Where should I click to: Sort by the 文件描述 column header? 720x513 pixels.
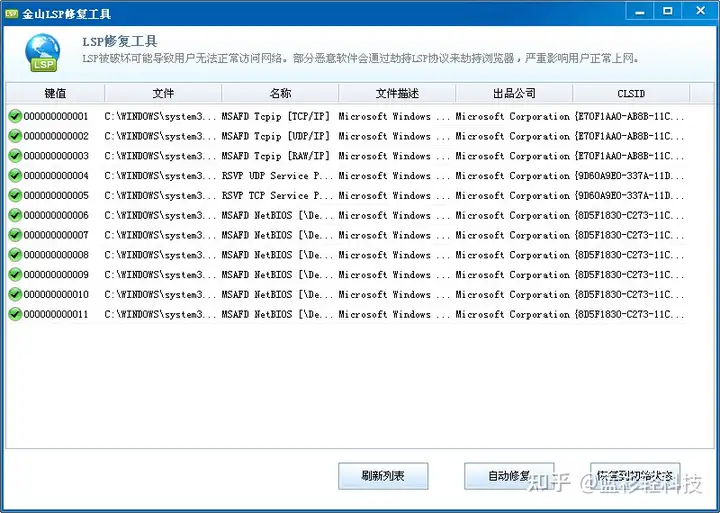pyautogui.click(x=397, y=93)
